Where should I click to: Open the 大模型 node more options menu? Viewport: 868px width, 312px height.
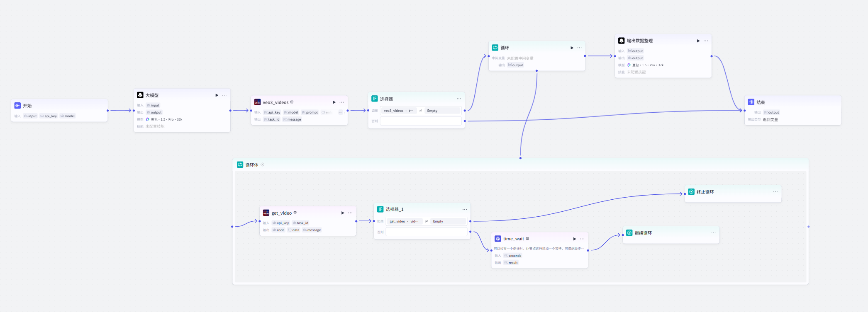click(224, 95)
